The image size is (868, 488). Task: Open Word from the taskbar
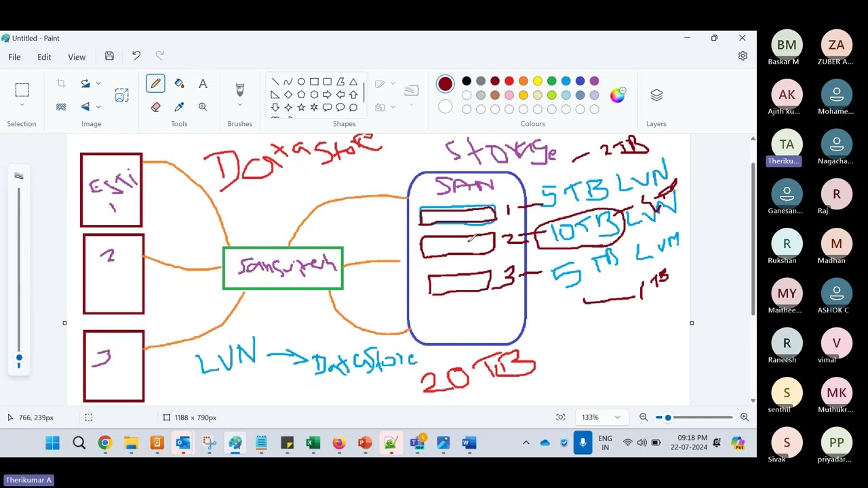[469, 443]
